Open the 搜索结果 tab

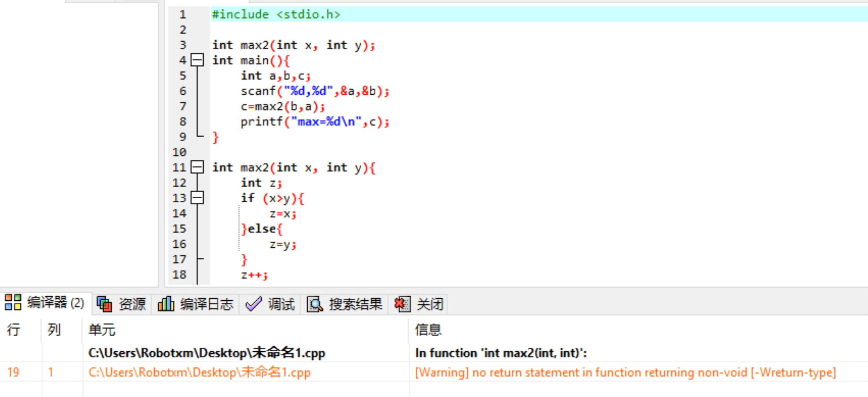coord(355,304)
